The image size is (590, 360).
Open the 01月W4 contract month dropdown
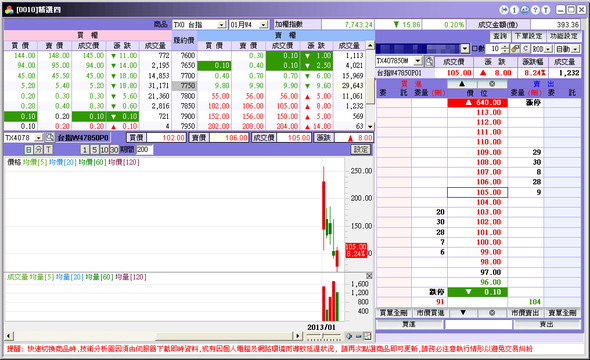coord(264,25)
